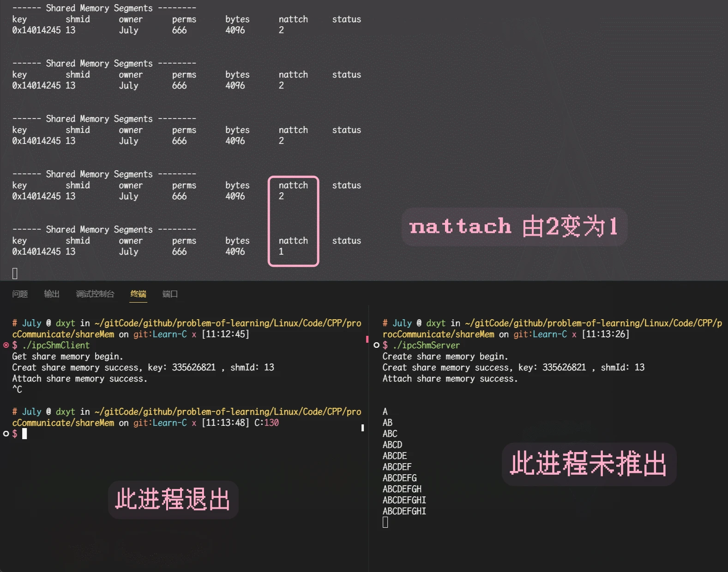728x572 pixels.
Task: Click the output line 'ABCDE'
Action: [395, 456]
